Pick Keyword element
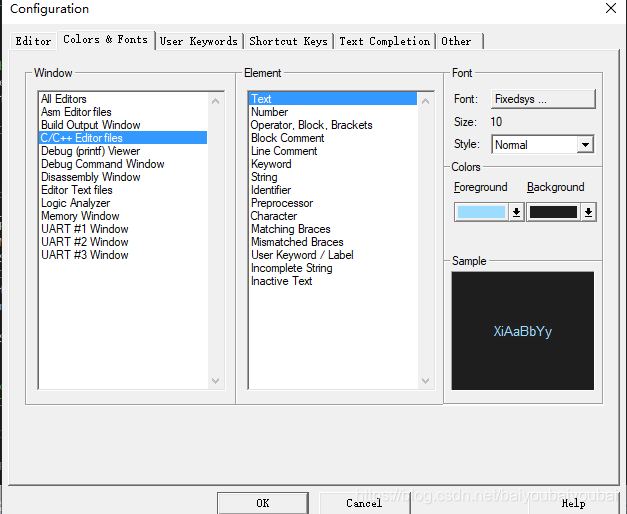Viewport: 627px width, 514px height. [x=333, y=164]
